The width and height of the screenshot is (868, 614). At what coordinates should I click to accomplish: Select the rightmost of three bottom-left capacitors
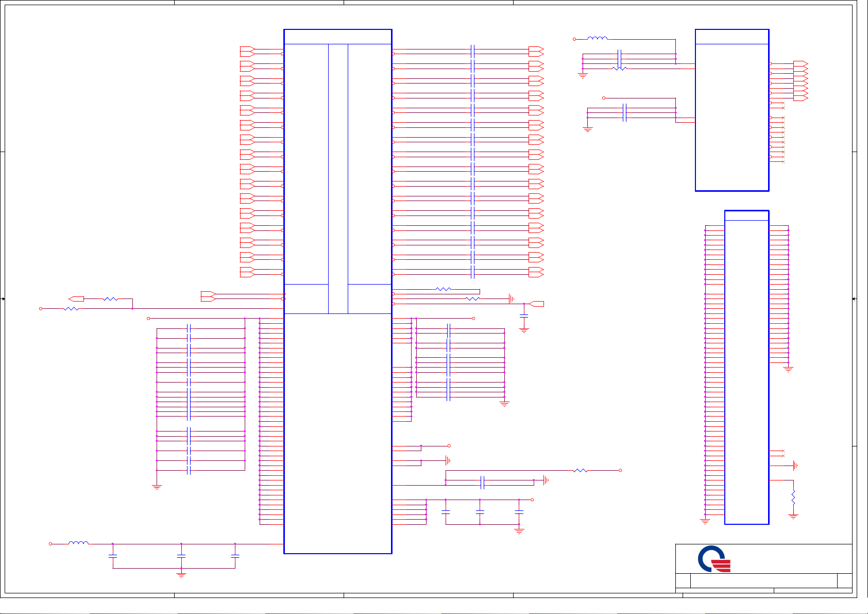(235, 556)
